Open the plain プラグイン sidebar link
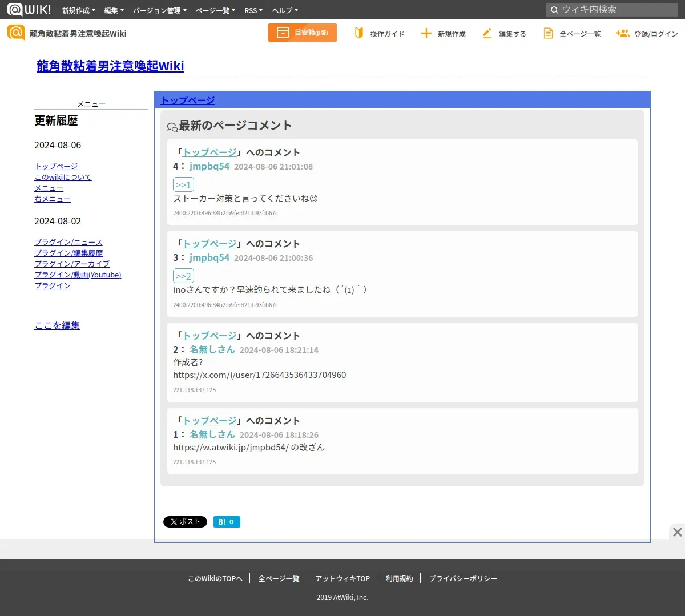 click(x=53, y=285)
